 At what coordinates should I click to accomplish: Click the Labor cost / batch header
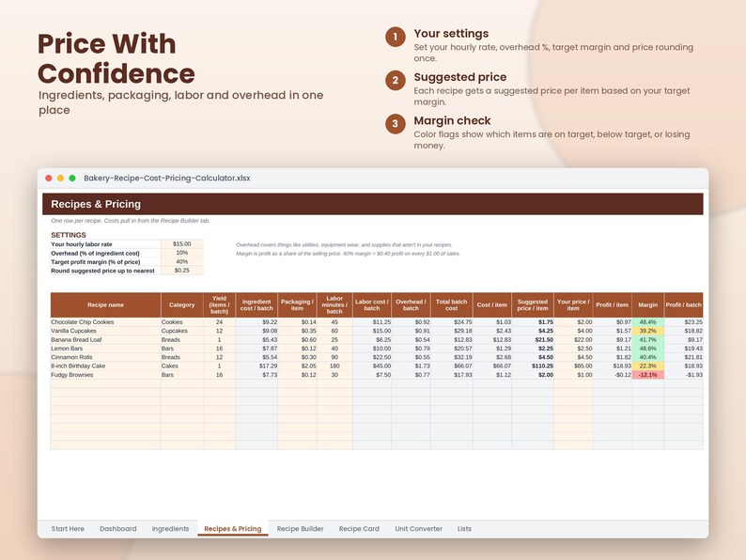(x=372, y=305)
